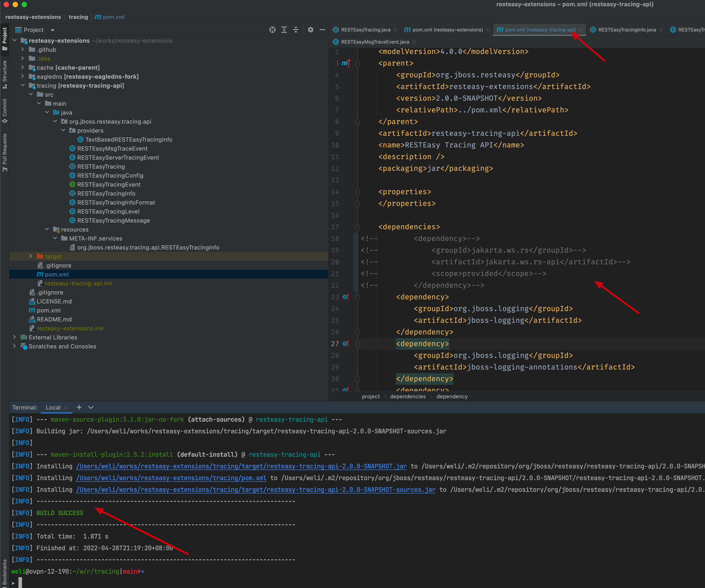Image resolution: width=705 pixels, height=588 pixels.
Task: Click the Maven parent gutter icon line 3
Action: pos(346,63)
